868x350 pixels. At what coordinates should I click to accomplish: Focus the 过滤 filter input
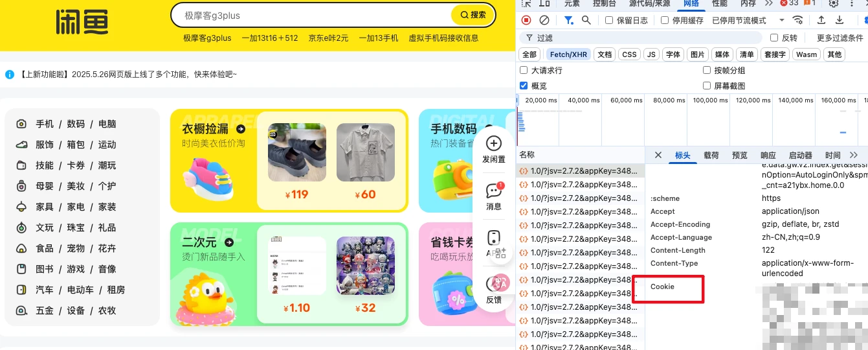point(641,38)
